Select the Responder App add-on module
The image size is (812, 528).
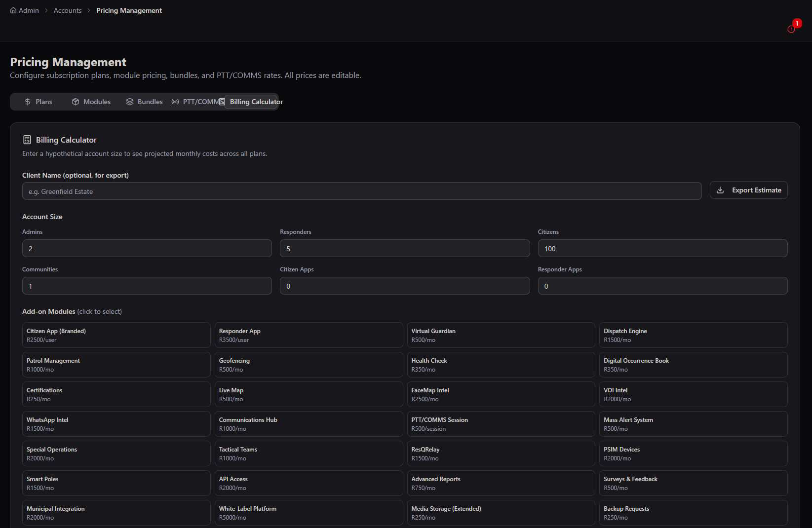[309, 335]
